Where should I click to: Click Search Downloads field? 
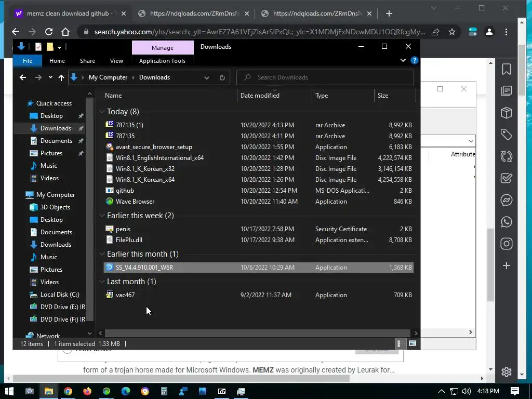[325, 77]
